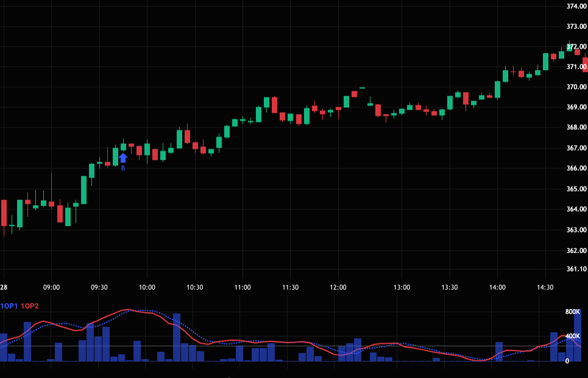Click the 800K volume scale label
The image size is (588, 378).
tap(573, 312)
